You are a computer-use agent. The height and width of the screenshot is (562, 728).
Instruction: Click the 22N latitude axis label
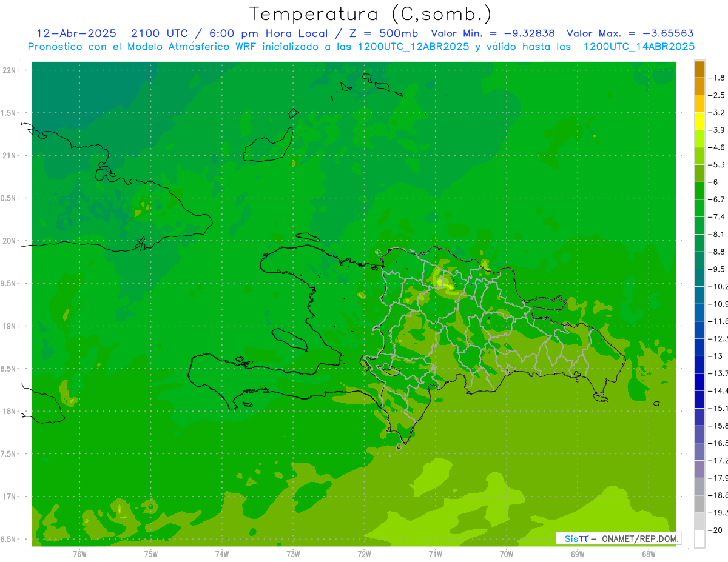10,70
